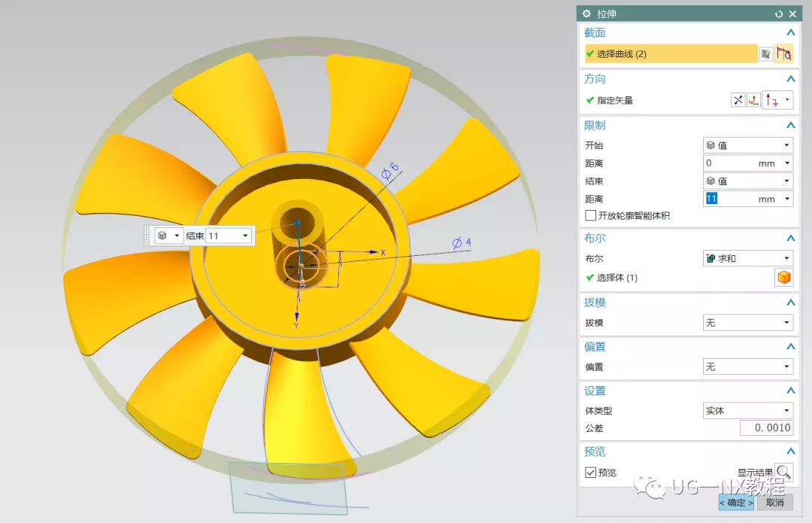Click the inferred vector icon
The height and width of the screenshot is (523, 812).
771,100
